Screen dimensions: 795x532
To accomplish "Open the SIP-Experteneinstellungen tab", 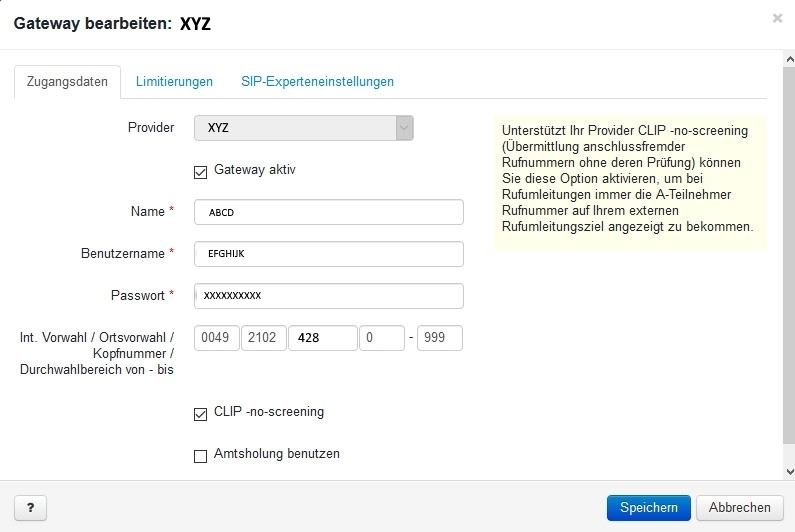I will point(317,82).
